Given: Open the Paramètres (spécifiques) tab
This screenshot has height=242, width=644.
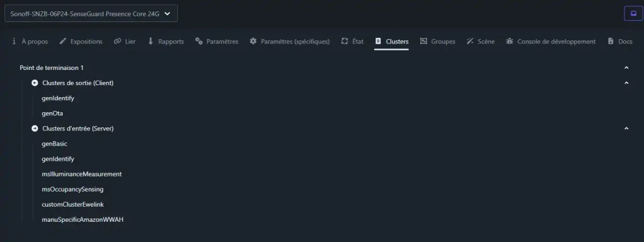Looking at the screenshot, I should click(x=290, y=41).
